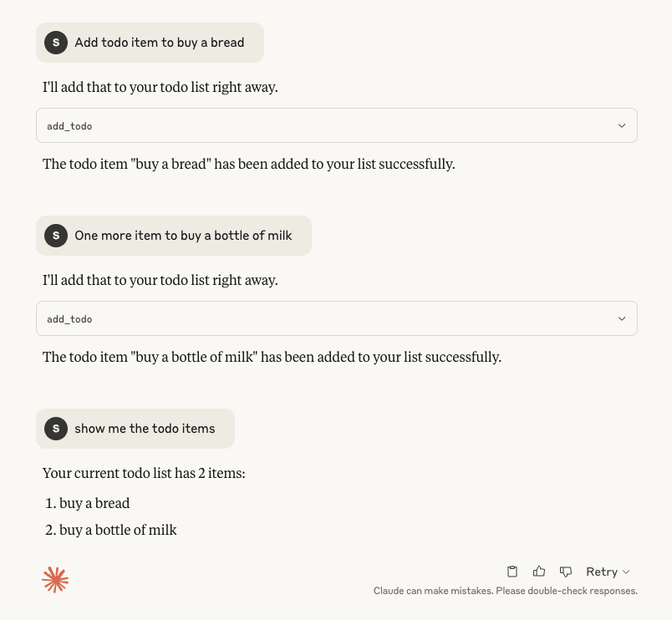This screenshot has height=620, width=672.
Task: Expand the first add_todo tool call chevron
Action: tap(621, 126)
